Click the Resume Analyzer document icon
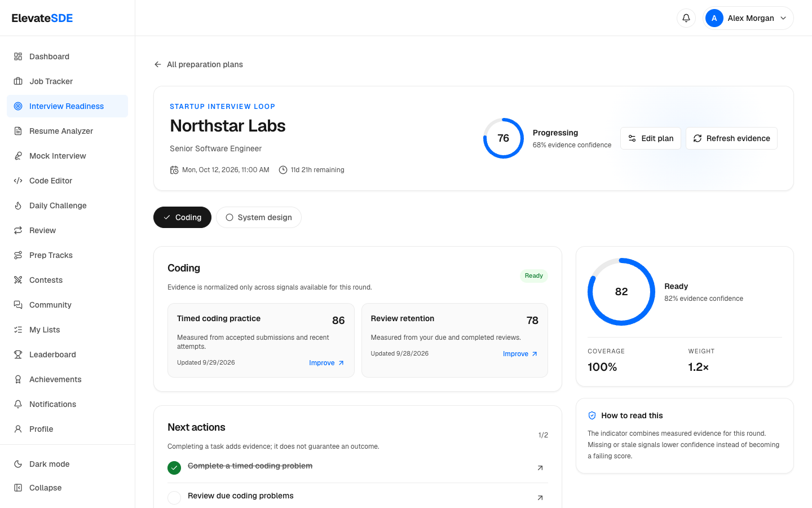The image size is (812, 508). click(18, 131)
